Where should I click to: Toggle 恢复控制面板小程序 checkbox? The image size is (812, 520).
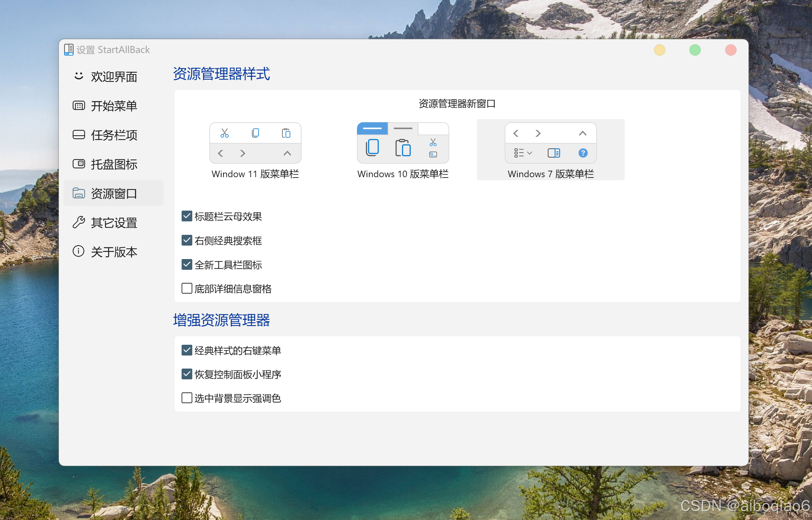click(x=187, y=374)
